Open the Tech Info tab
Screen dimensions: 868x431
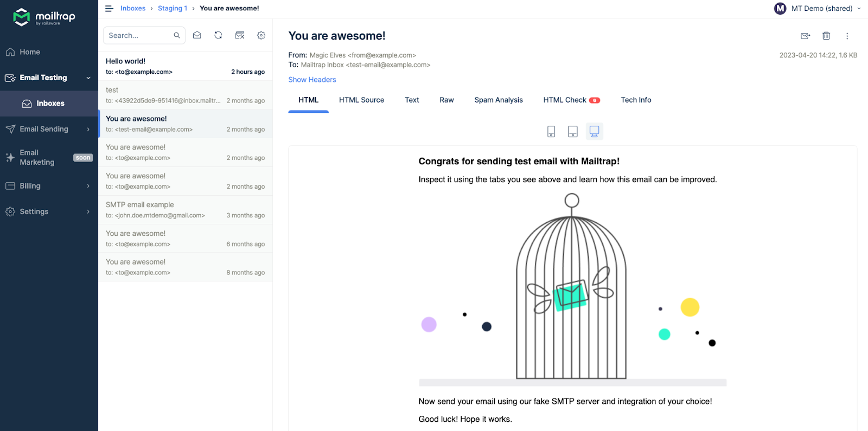tap(636, 100)
